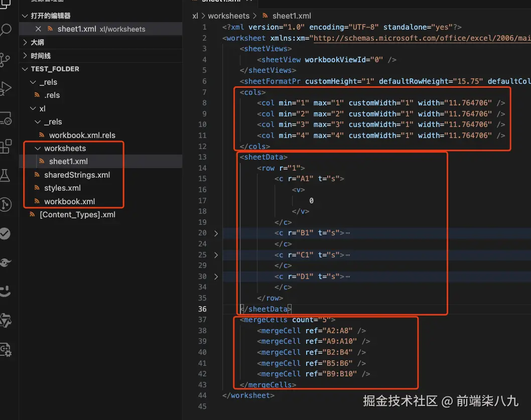Click the sheetView workbookViewId line
Viewport: 531px width, 420px height.
[326, 60]
